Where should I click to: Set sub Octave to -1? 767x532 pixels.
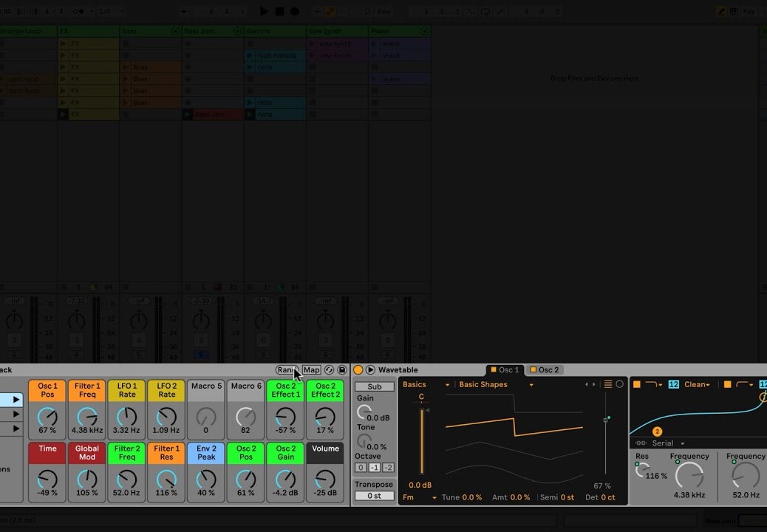point(374,468)
